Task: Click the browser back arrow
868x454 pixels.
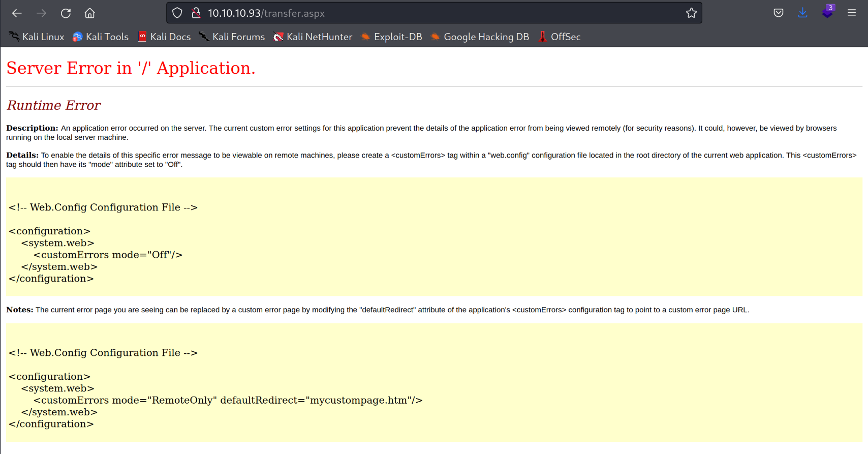Action: (x=17, y=13)
